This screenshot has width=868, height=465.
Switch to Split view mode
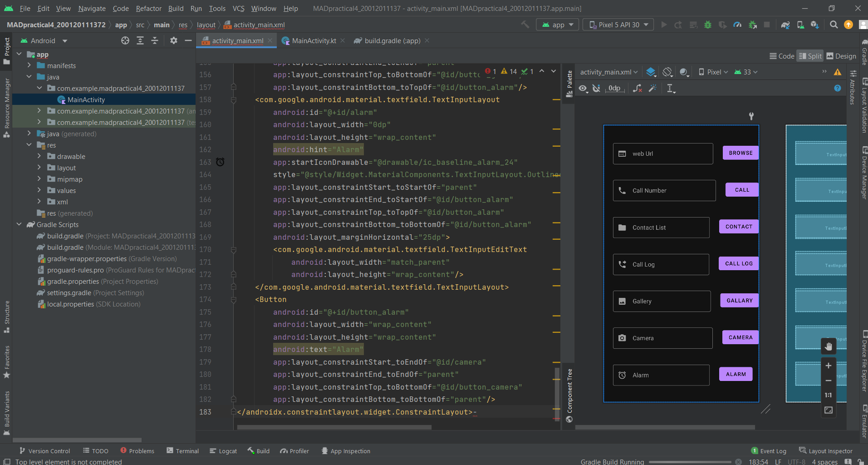click(810, 56)
